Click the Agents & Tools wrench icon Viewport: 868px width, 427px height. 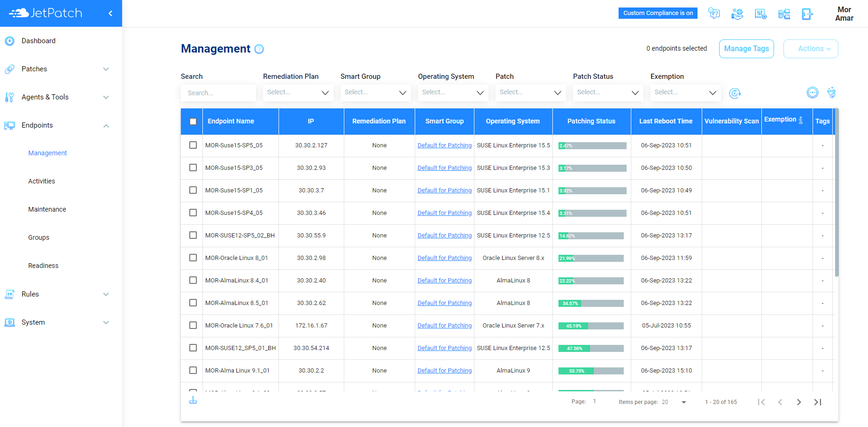[x=9, y=97]
